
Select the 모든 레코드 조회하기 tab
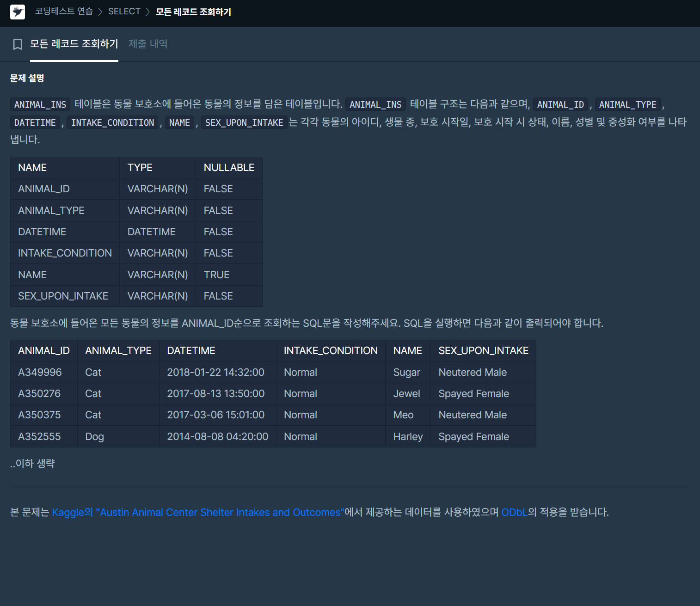pos(74,44)
